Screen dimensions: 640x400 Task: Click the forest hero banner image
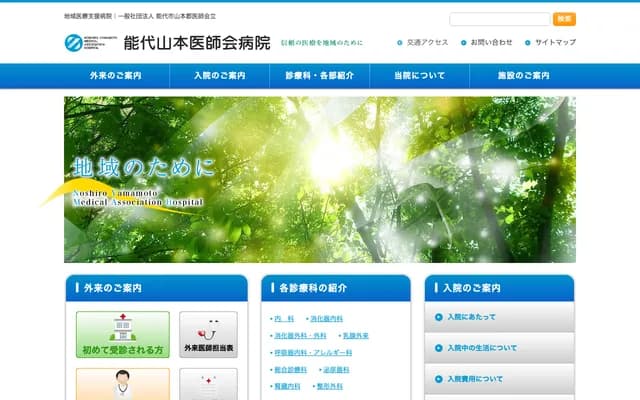pos(320,180)
